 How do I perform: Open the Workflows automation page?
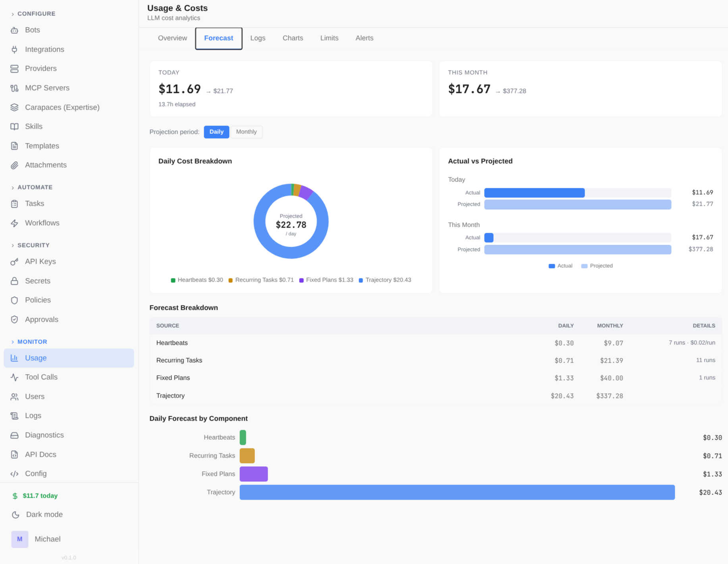point(42,223)
